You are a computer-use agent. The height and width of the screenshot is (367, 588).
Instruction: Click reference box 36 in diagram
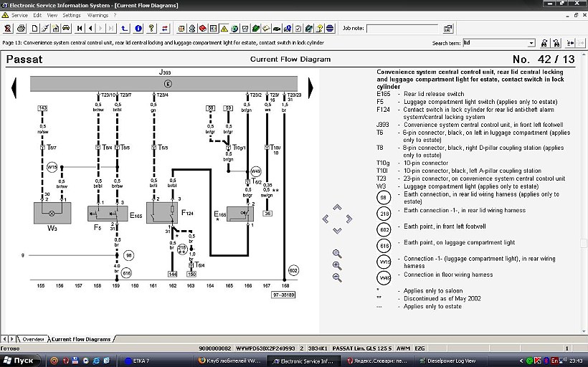coord(267,214)
